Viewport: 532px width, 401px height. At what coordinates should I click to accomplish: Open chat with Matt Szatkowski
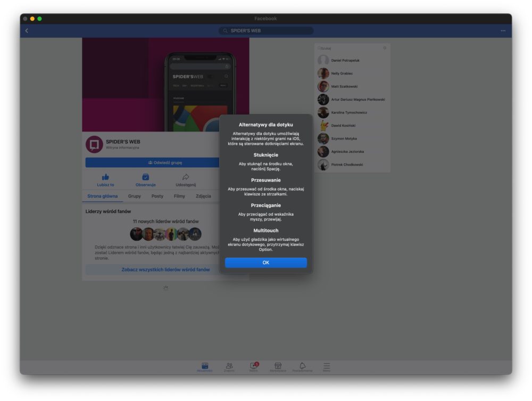(x=352, y=87)
